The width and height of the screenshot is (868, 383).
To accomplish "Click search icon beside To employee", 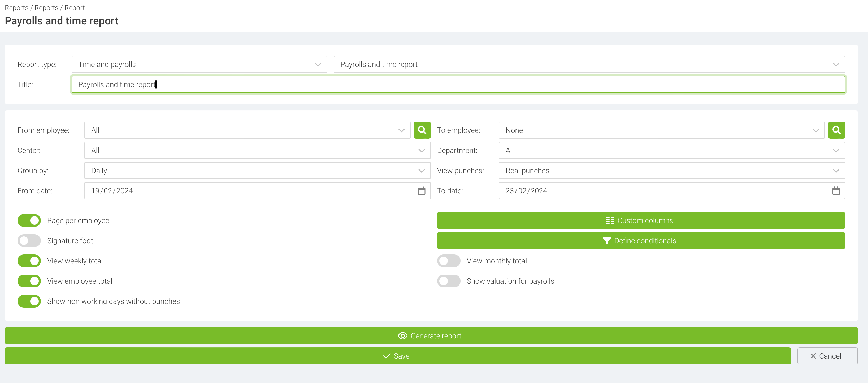I will pos(836,130).
